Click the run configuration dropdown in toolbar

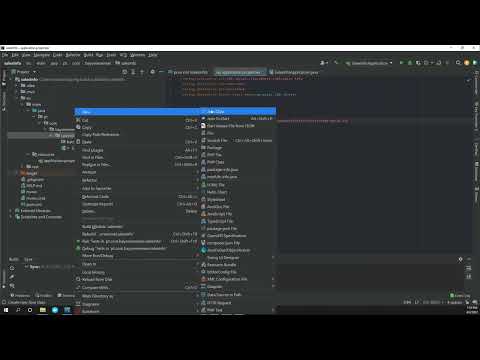pyautogui.click(x=369, y=63)
